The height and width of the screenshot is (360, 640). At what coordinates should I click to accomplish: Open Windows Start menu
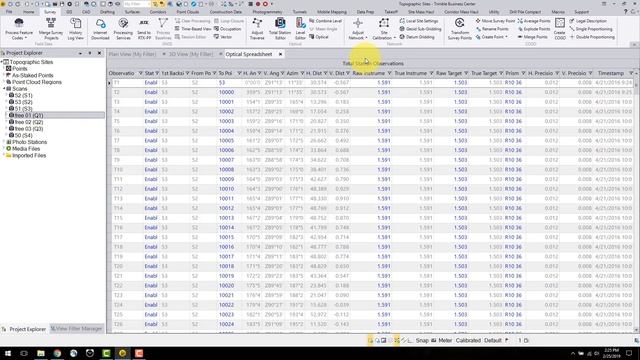pyautogui.click(x=7, y=353)
